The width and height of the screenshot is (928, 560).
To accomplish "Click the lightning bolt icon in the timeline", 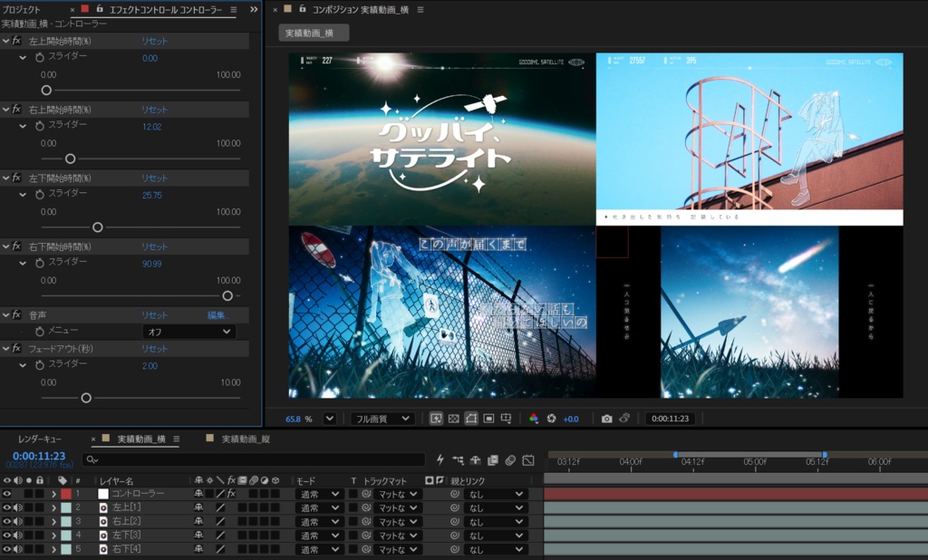I will (x=440, y=460).
